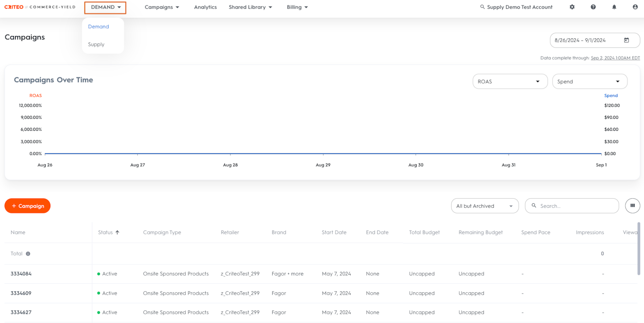Open campaign 3334084
Image resolution: width=644 pixels, height=323 pixels.
click(x=21, y=274)
